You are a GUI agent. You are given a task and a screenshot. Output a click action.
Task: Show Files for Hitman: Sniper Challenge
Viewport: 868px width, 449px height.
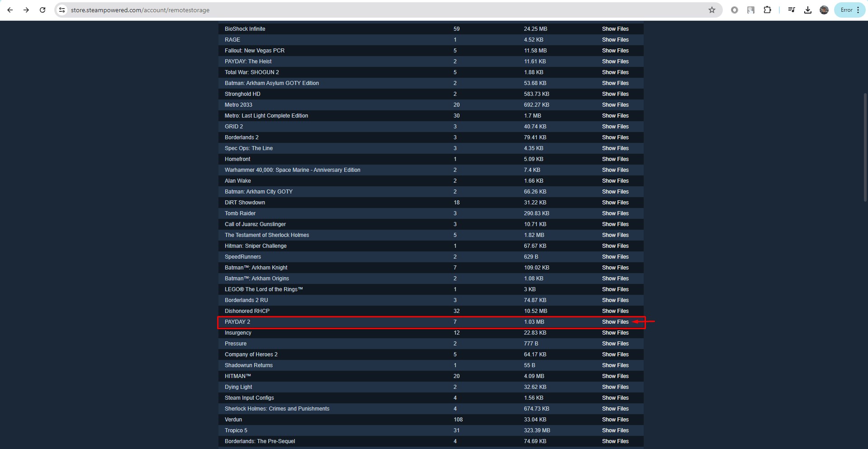pos(615,246)
